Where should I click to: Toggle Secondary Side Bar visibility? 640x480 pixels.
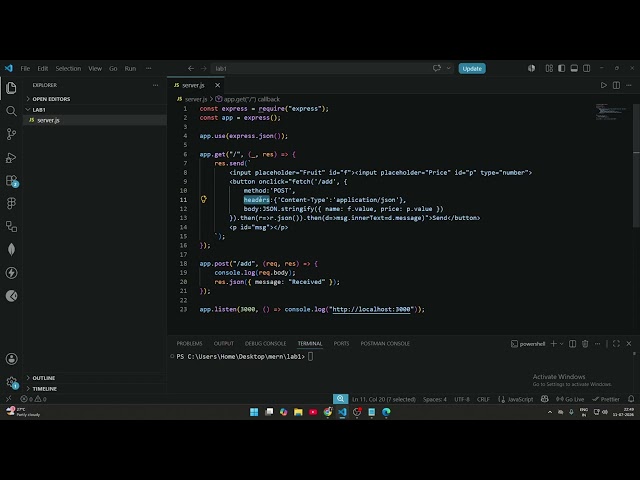click(x=587, y=68)
